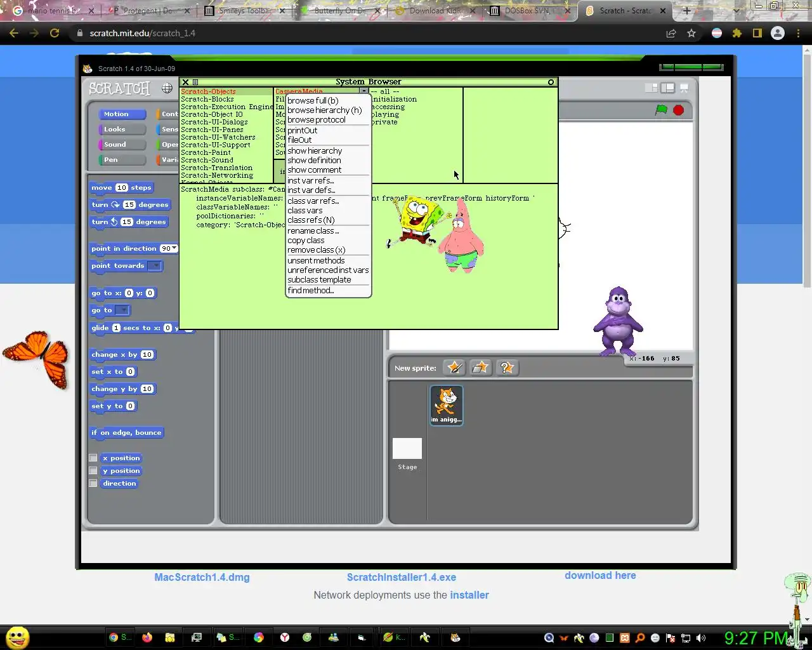The image size is (812, 650).
Task: Click ScratchInstaller1.4.exe link
Action: point(402,577)
